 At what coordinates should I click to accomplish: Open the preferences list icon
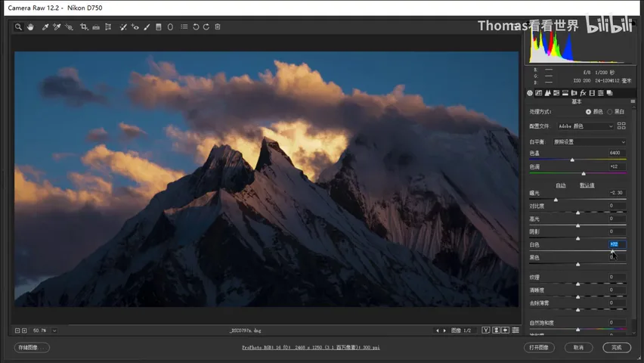(184, 26)
